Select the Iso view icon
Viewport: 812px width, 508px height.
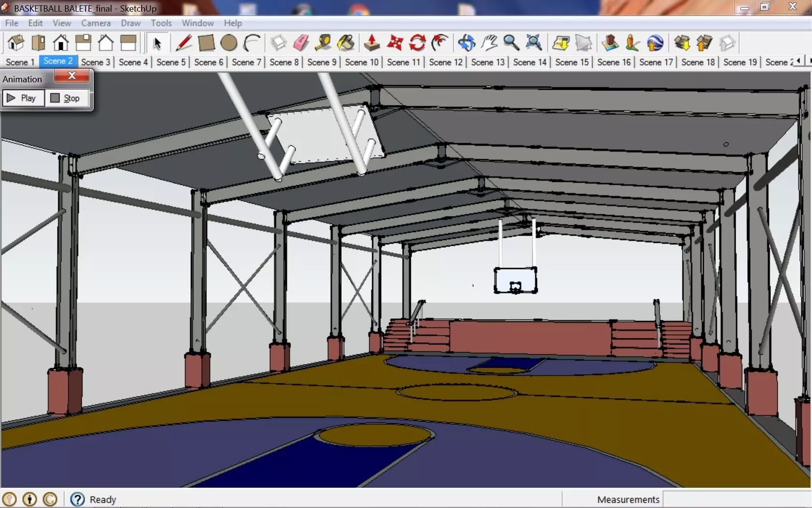click(x=16, y=43)
